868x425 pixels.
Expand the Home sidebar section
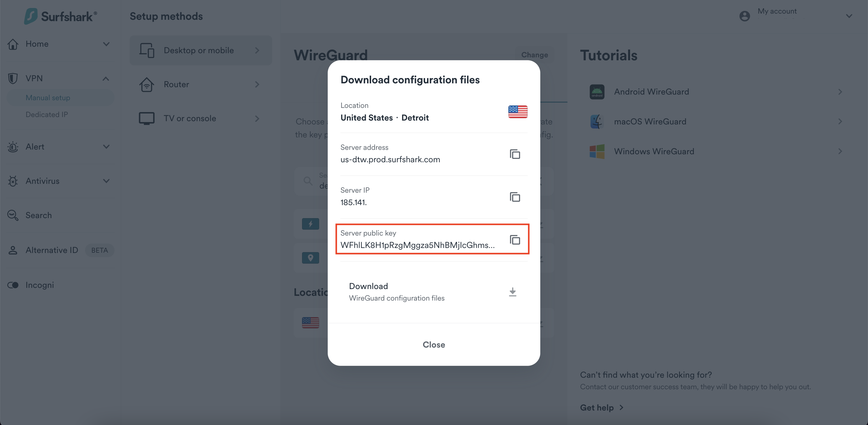(x=106, y=44)
